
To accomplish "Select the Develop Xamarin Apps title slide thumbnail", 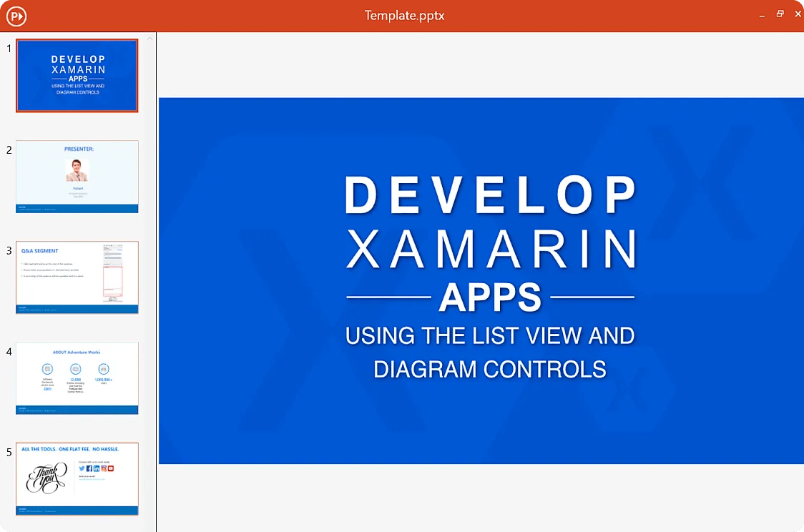I will 77,75.
